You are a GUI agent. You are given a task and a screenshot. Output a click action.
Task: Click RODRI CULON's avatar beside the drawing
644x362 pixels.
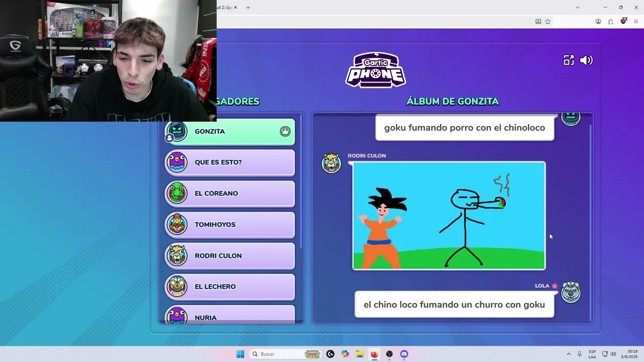[332, 163]
